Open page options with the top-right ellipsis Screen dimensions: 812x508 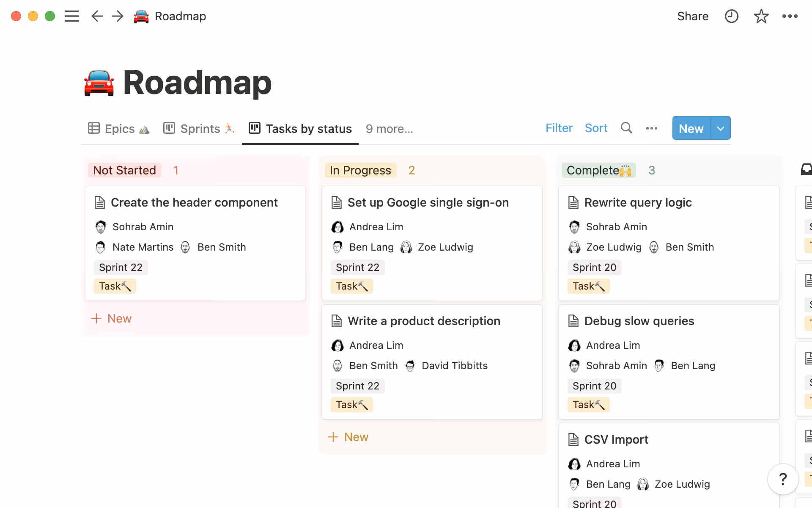pos(790,16)
